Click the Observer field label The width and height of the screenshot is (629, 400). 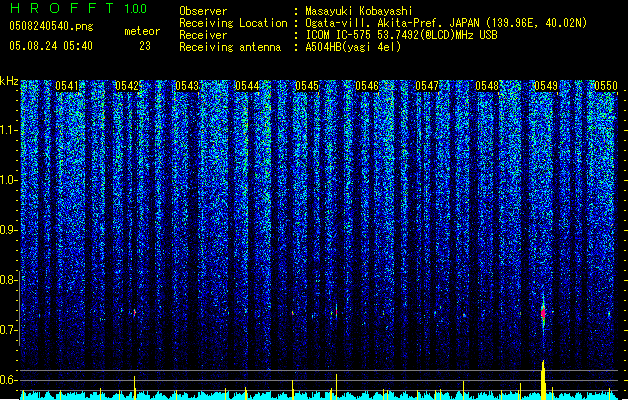[x=203, y=11]
